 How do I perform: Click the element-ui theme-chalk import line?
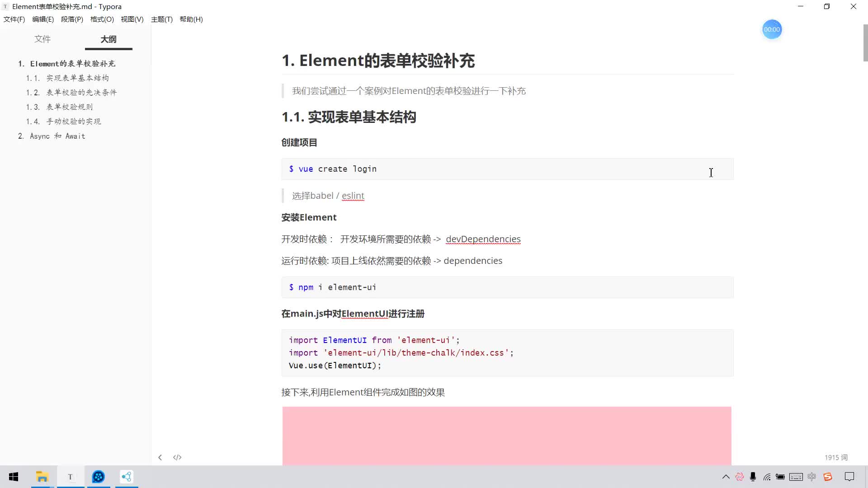coord(401,353)
